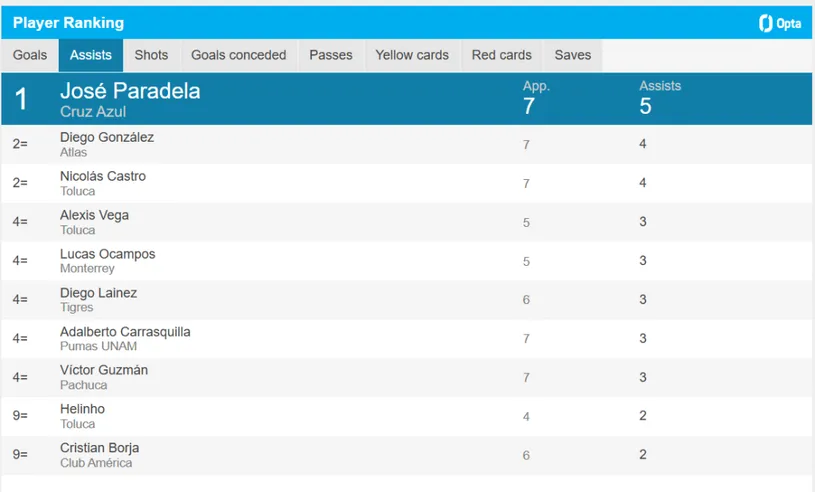Click the Player Ranking header title
Viewport: 815px width, 492px height.
pos(69,22)
